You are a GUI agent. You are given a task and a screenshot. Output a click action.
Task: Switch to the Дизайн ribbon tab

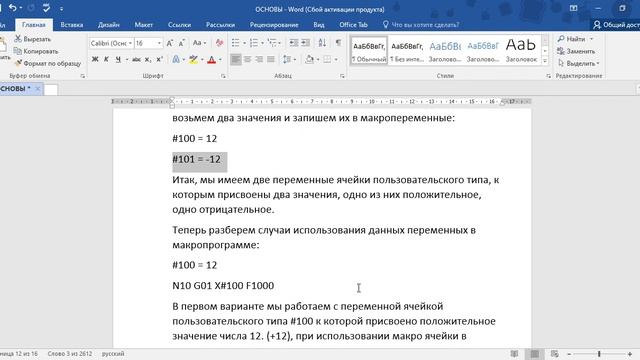[x=109, y=25]
